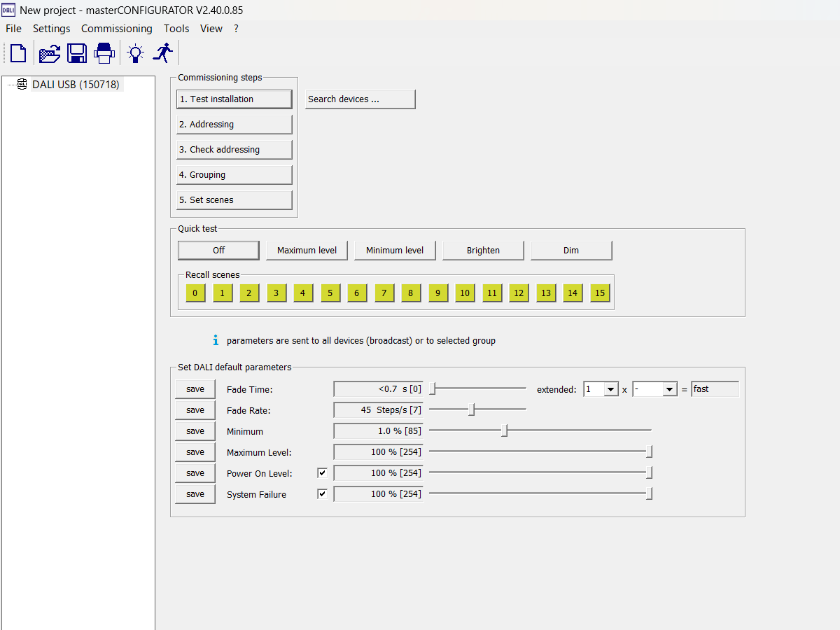Toggle the Power On Level checkbox

point(322,473)
